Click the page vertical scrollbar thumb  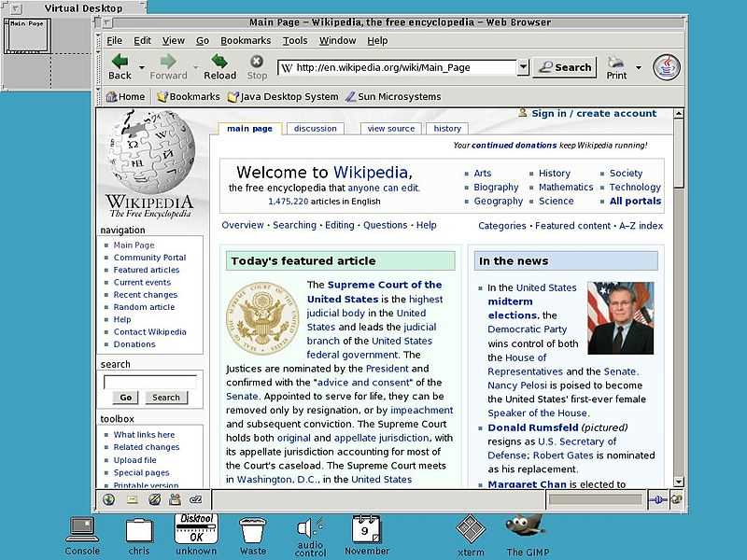coord(679,154)
